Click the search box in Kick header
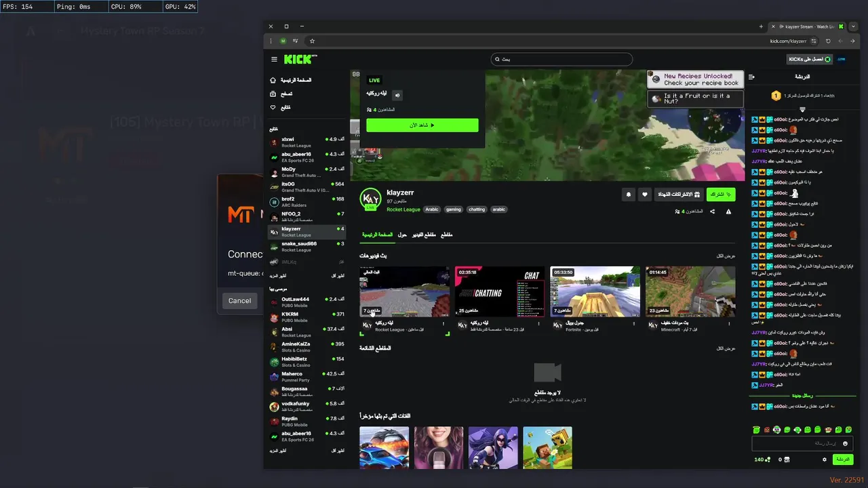The width and height of the screenshot is (868, 488). point(561,60)
